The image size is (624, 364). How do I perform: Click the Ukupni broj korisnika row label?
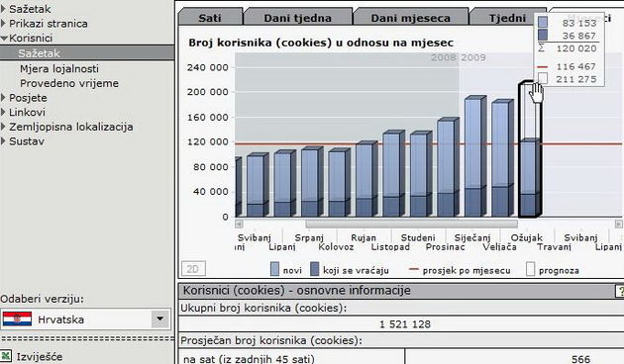pyautogui.click(x=263, y=308)
